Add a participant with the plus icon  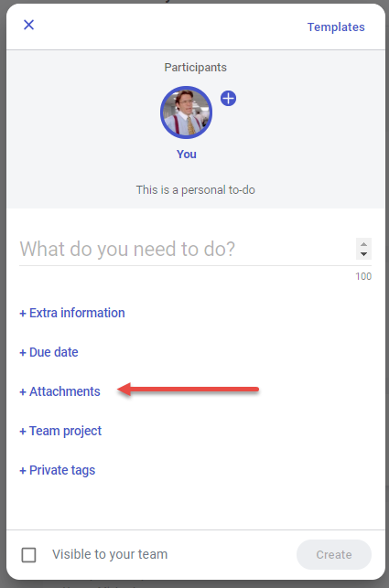[x=228, y=98]
